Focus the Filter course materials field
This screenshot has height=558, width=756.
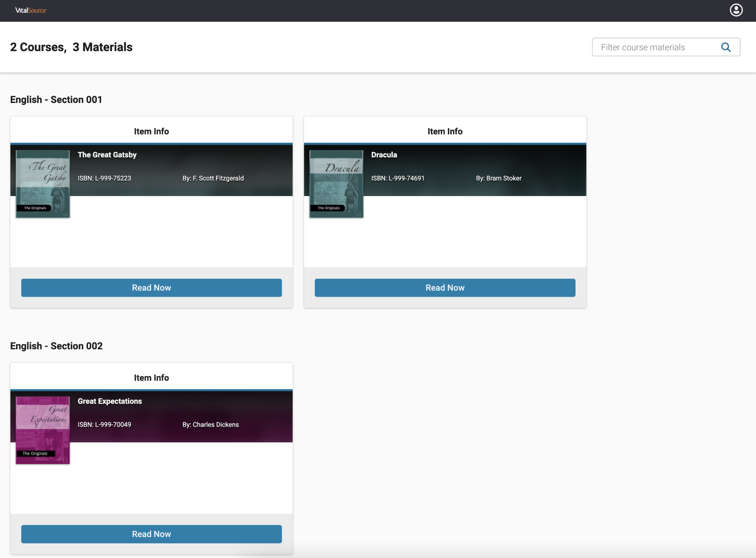click(666, 47)
